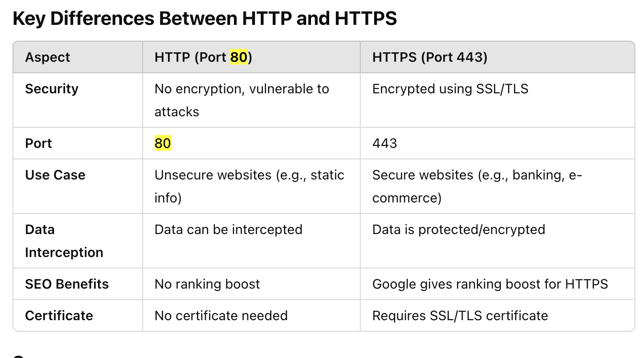Click the 'Port' row label
The height and width of the screenshot is (358, 644).
click(38, 144)
